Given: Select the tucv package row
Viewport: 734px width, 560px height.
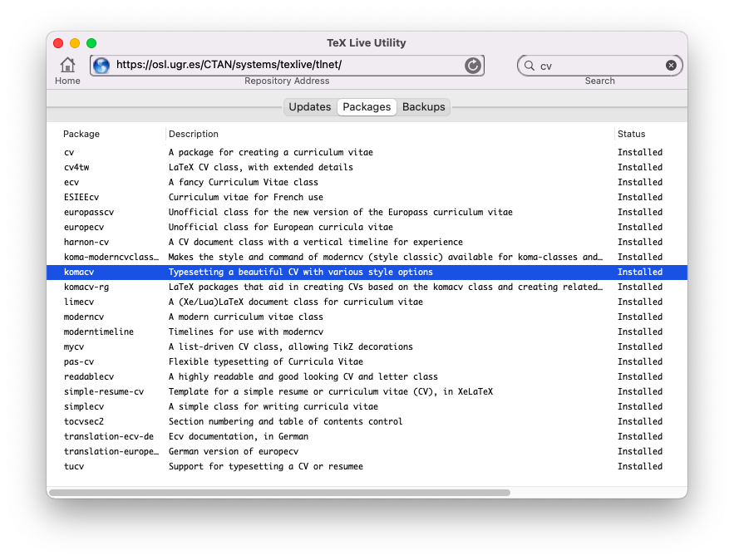Looking at the screenshot, I should [367, 467].
